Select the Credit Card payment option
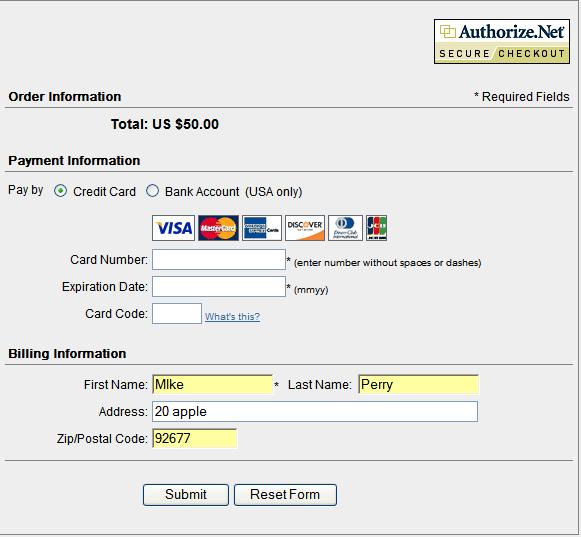Screen dimensions: 581x537 click(60, 191)
